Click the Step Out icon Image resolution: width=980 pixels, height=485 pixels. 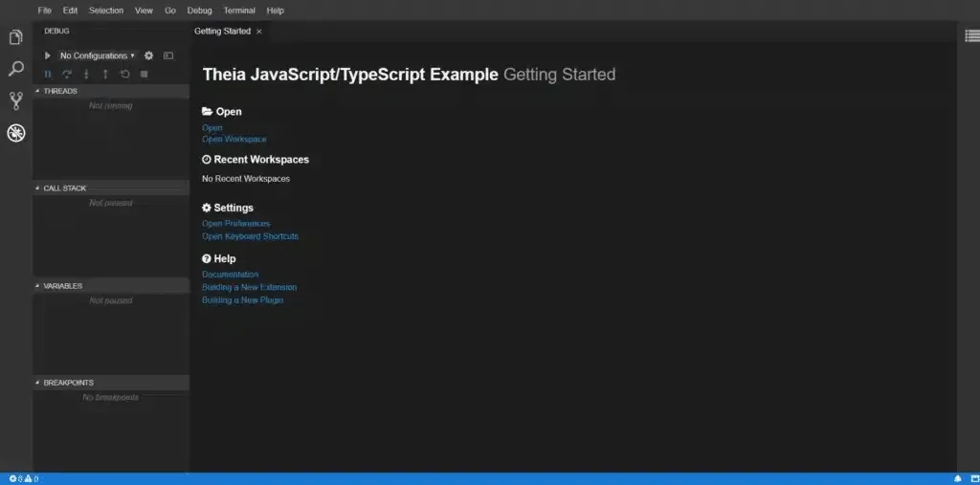click(105, 74)
